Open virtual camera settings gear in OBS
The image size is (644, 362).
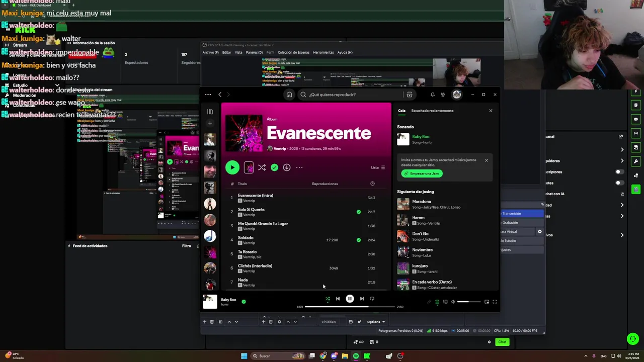pos(539,232)
